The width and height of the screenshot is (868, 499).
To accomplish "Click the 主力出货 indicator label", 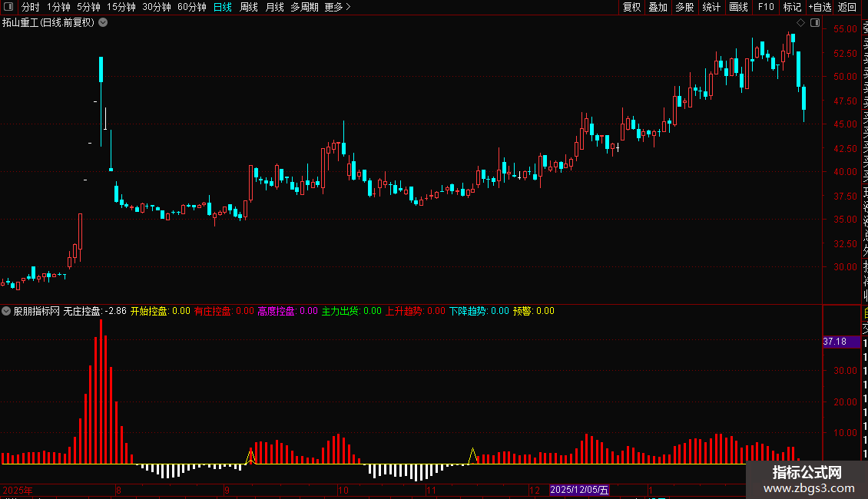I will click(352, 311).
